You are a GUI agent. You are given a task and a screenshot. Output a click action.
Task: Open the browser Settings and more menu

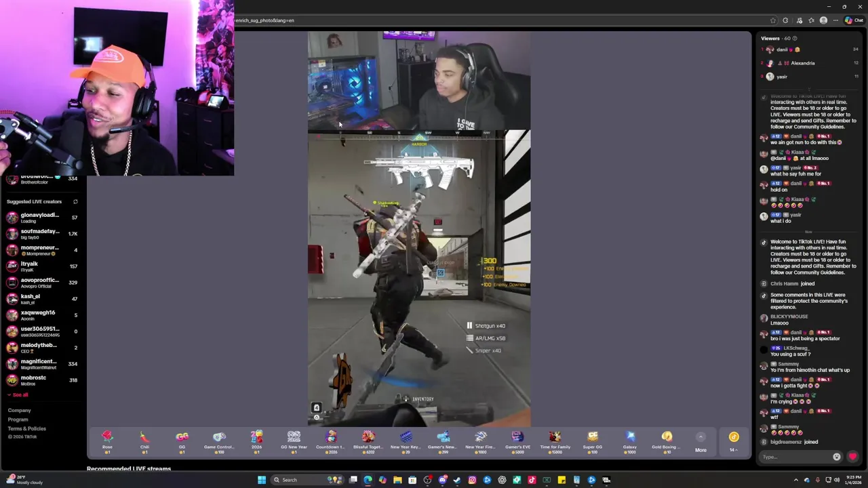tap(835, 20)
